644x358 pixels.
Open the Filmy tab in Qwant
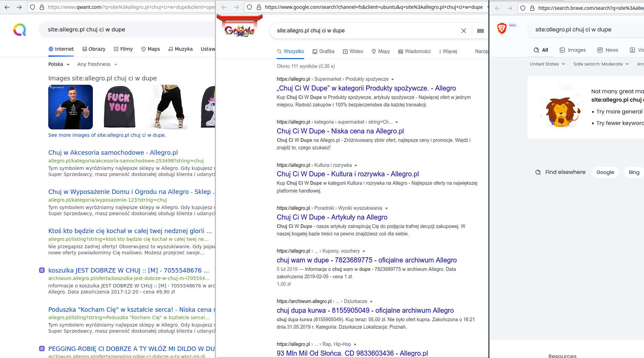[123, 49]
